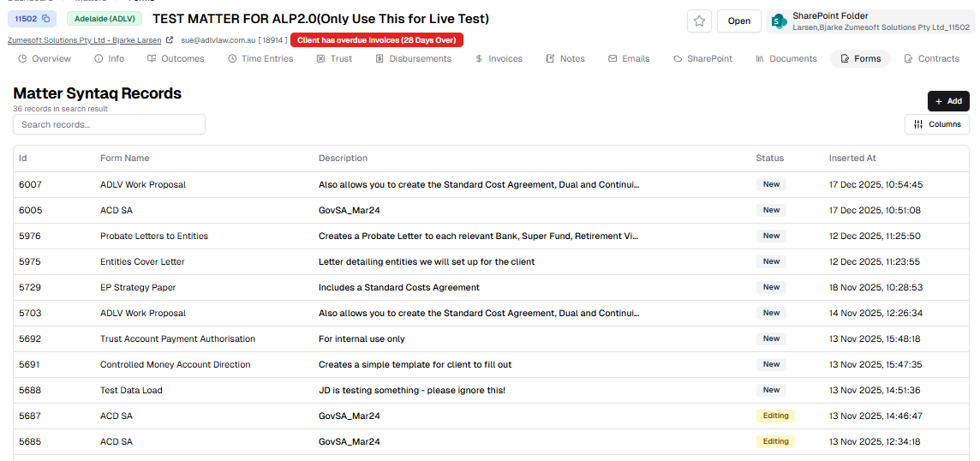Sort by the Inserted At column header
Viewport: 980px width, 461px height.
852,159
